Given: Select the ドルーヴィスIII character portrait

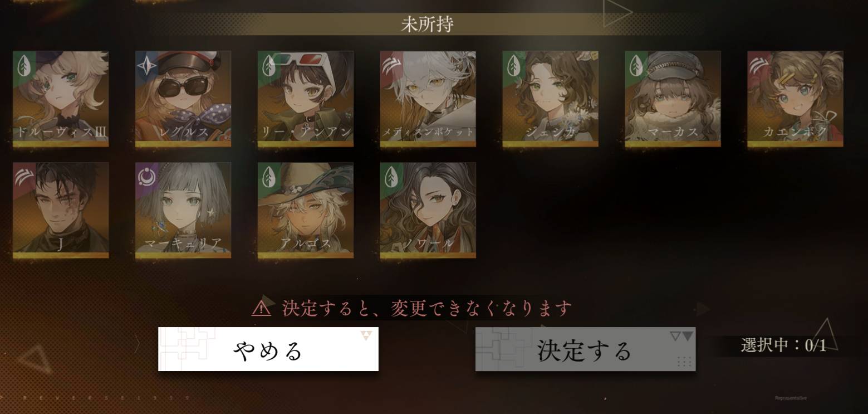Looking at the screenshot, I should tap(61, 99).
